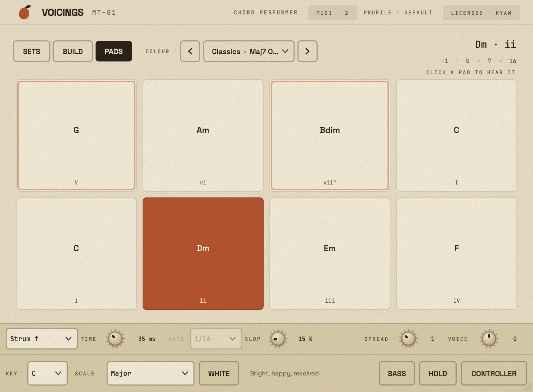Switch to the SETS tab
This screenshot has height=392, width=533.
(32, 51)
